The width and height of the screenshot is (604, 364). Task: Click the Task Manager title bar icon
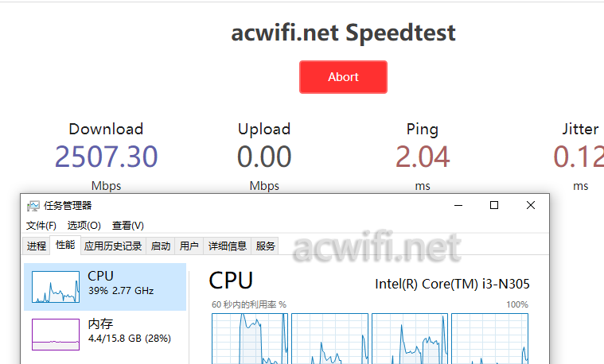click(x=33, y=206)
